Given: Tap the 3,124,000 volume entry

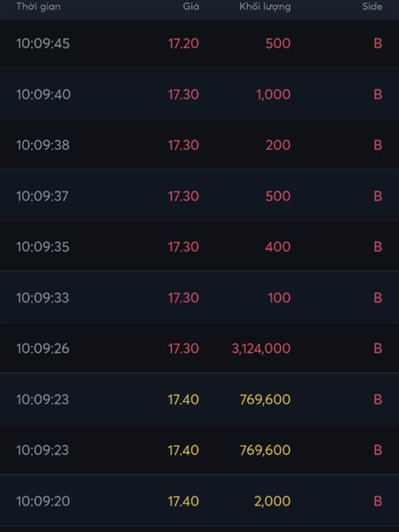Looking at the screenshot, I should (x=261, y=348).
